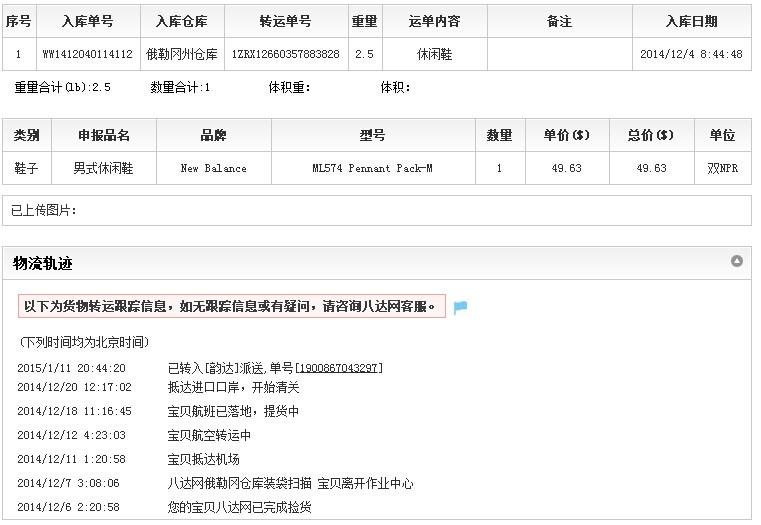Click the 入库单号 column header
Screen dimensions: 761x525
point(88,21)
